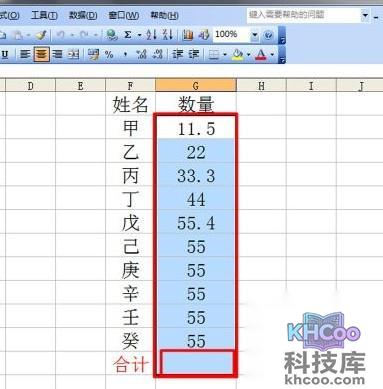The image size is (383, 389).
Task: Expand Standard toolbar options chevron
Action: (282, 35)
